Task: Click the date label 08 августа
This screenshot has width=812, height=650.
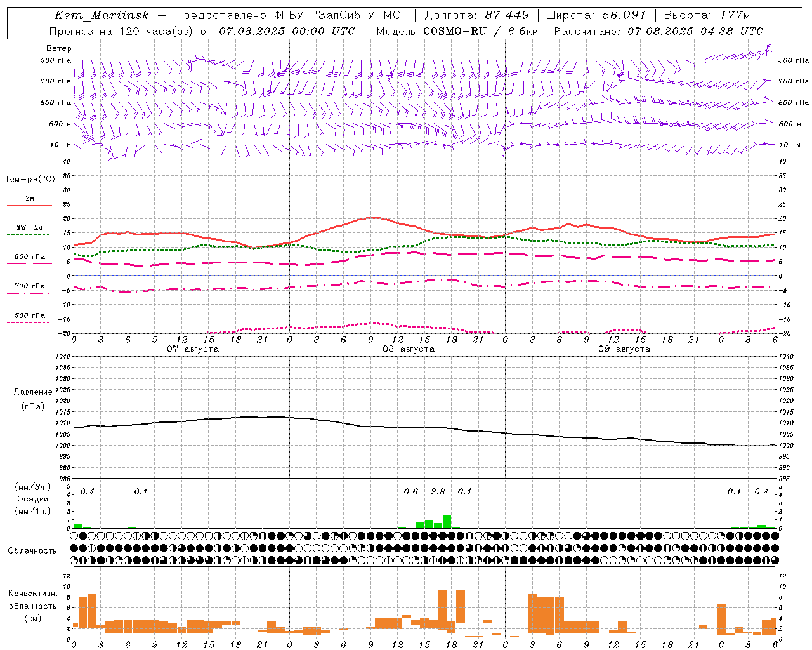Action: pyautogui.click(x=409, y=349)
